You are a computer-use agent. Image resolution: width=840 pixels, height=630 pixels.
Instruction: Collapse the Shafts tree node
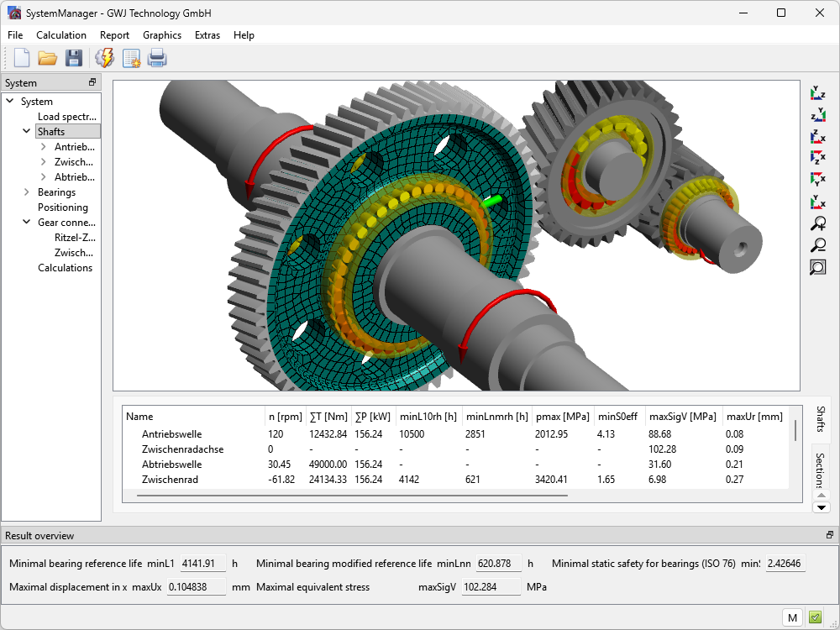coord(27,132)
